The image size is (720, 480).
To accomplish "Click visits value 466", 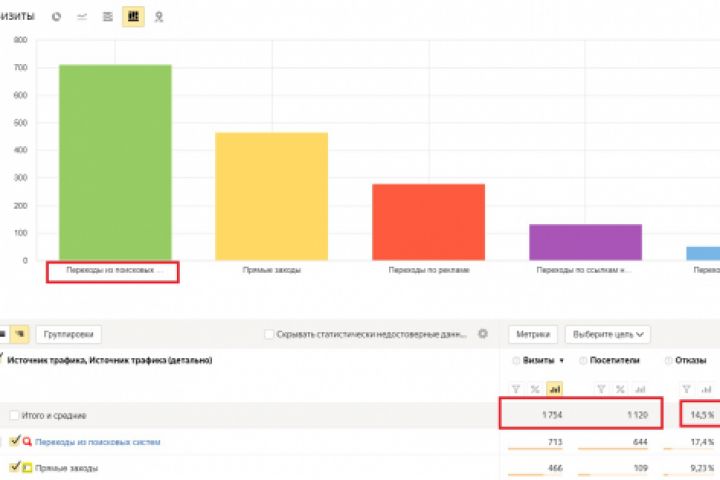I will click(555, 468).
